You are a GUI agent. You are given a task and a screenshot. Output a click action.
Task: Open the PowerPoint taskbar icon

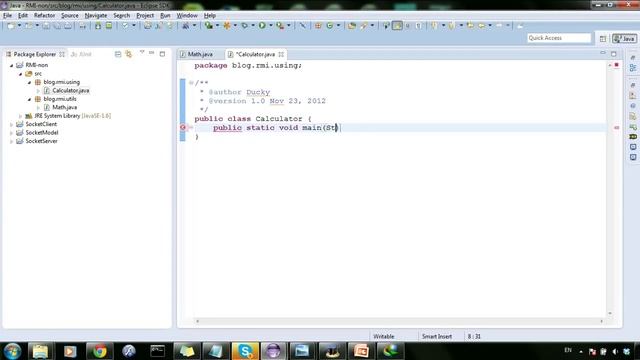click(361, 351)
